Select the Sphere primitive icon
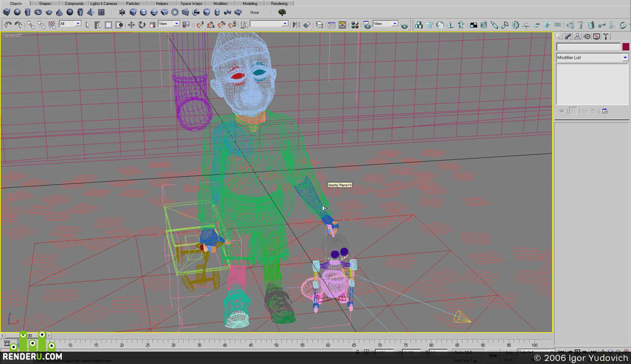This screenshot has height=364, width=631. (17, 12)
